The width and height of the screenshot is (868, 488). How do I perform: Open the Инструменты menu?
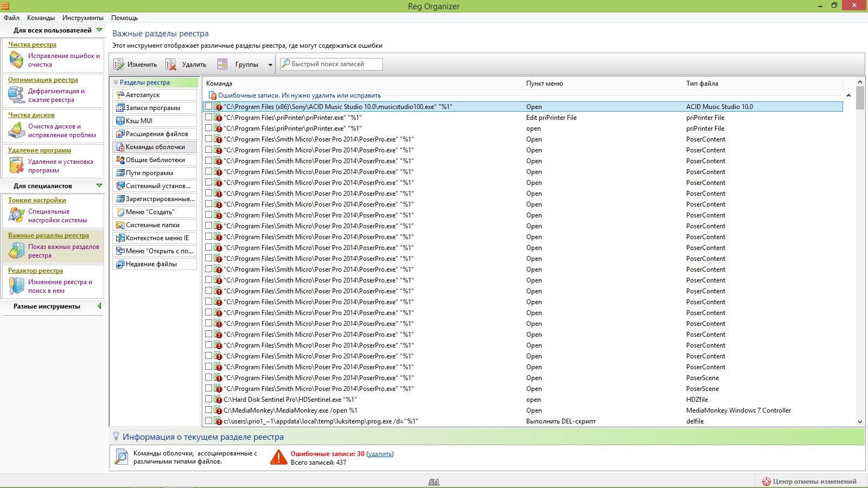coord(82,18)
